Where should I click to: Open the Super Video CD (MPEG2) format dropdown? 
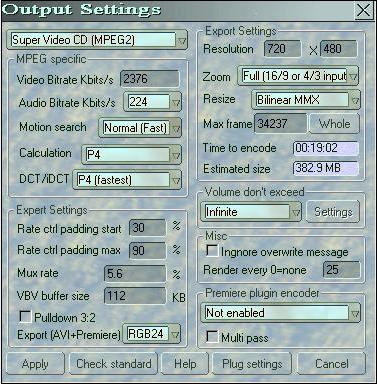click(97, 40)
